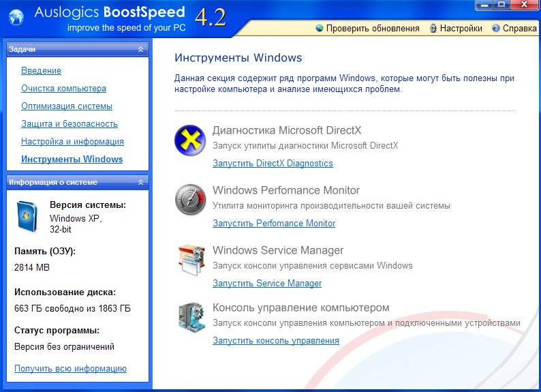Minimize the BoostSpeed window
This screenshot has width=541, height=392.
click(x=485, y=5)
